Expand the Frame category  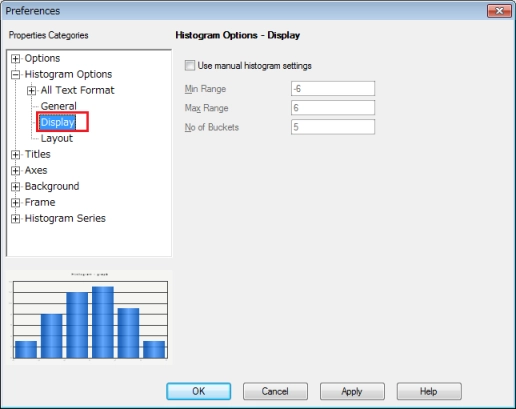coord(15,203)
